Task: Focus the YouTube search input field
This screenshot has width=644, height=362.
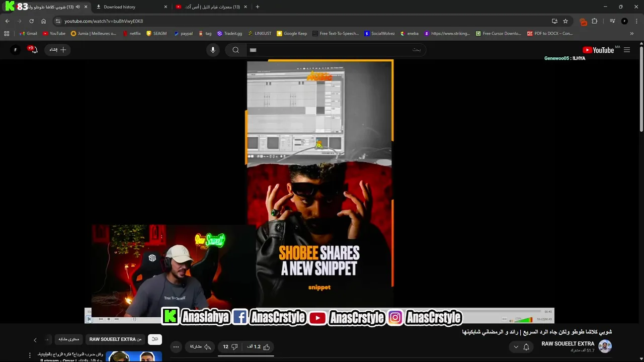Action: click(x=336, y=50)
